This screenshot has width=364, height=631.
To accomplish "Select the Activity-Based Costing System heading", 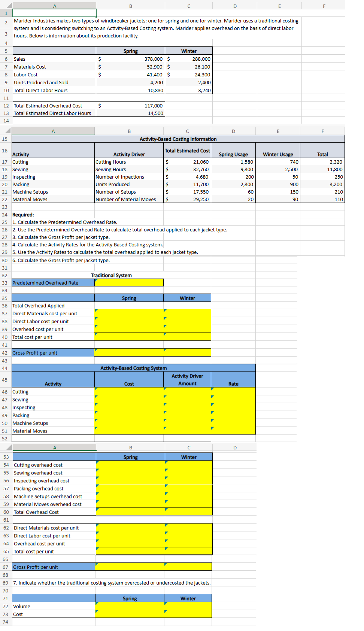I will (x=134, y=368).
